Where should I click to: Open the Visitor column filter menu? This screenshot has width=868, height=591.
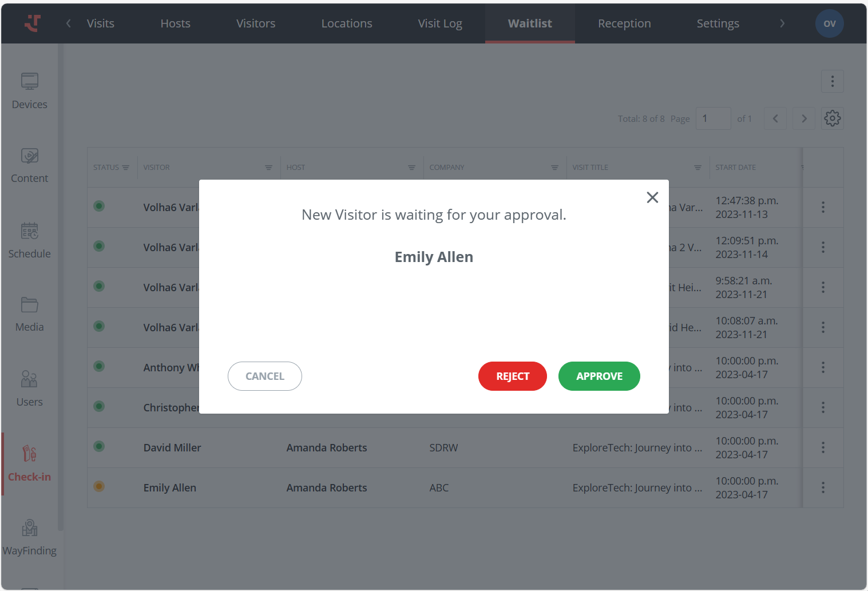pos(268,168)
